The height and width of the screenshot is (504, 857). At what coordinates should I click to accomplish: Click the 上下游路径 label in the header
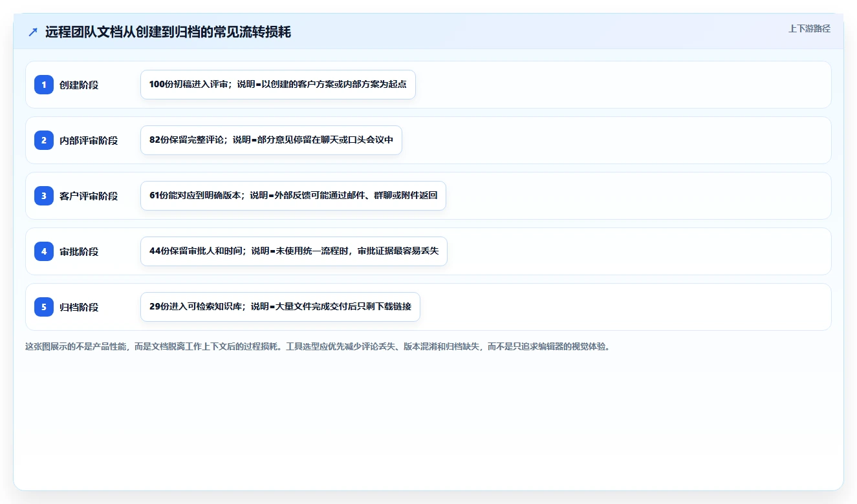tap(809, 28)
